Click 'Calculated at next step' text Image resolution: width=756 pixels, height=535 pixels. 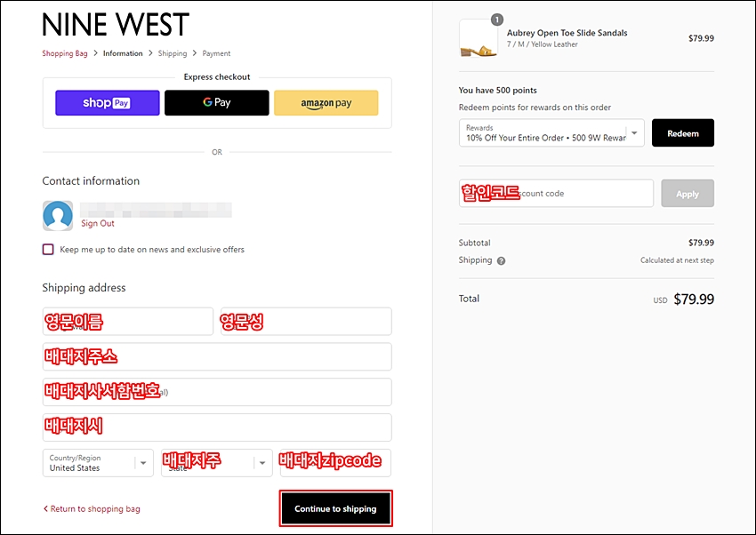click(677, 260)
